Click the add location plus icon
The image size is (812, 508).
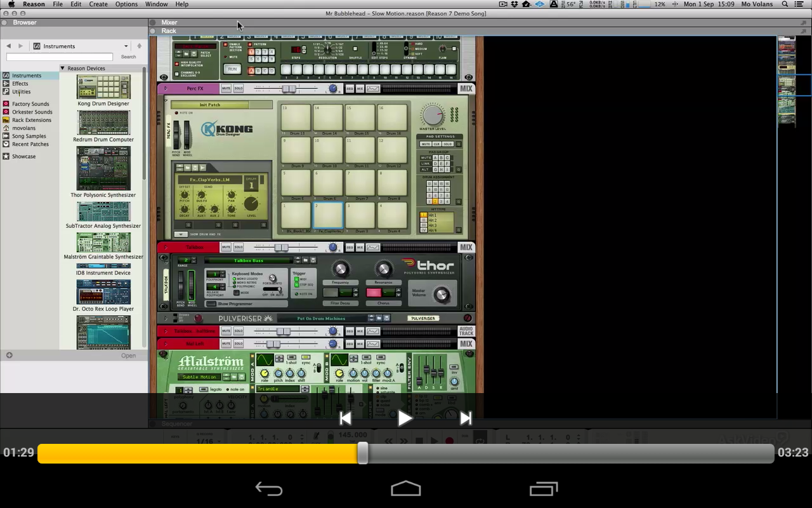10,355
